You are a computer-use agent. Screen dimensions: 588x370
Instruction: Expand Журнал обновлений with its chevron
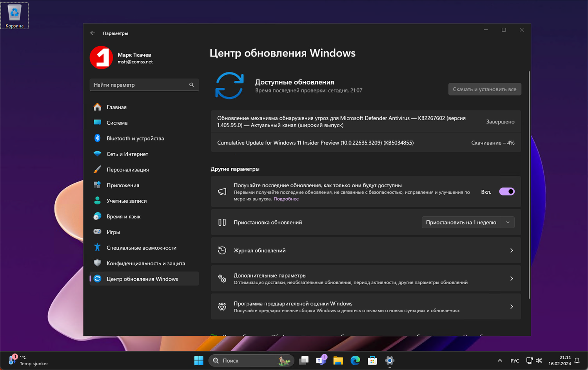coord(512,250)
